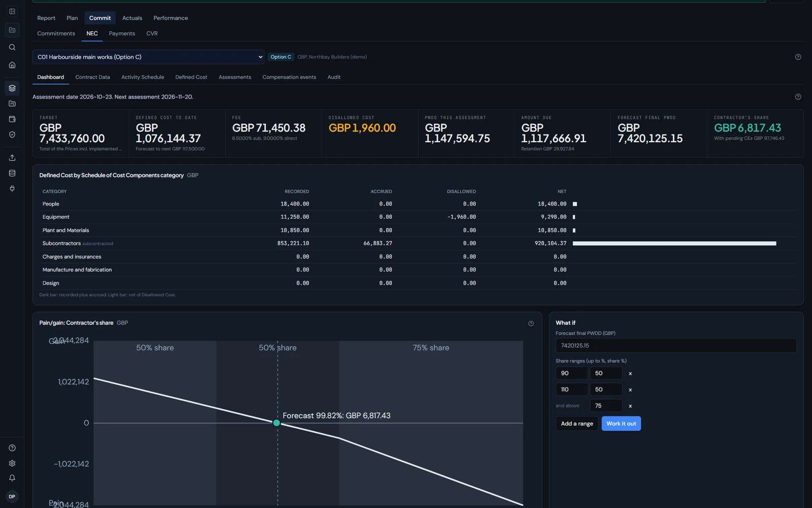The height and width of the screenshot is (508, 812).
Task: Open notifications bell icon in sidebar
Action: pos(12,478)
